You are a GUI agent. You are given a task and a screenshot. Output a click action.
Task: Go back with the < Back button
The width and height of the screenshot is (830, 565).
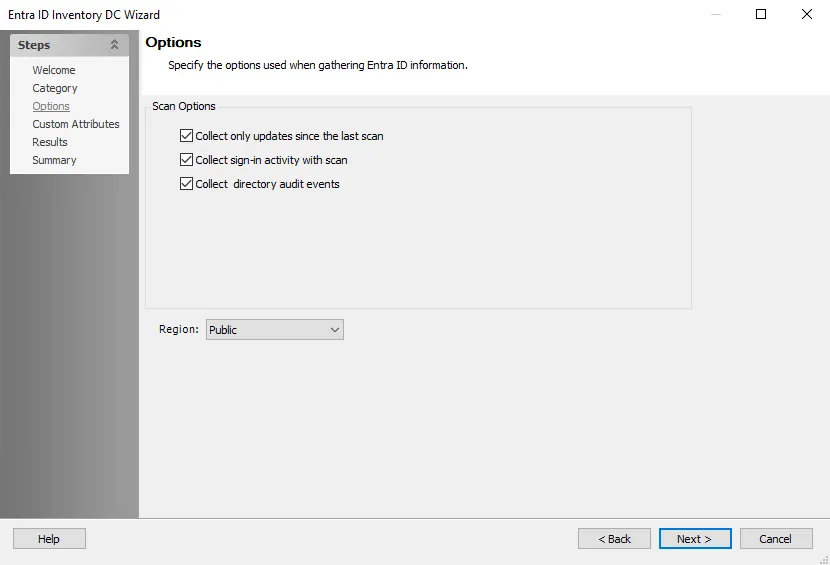614,539
